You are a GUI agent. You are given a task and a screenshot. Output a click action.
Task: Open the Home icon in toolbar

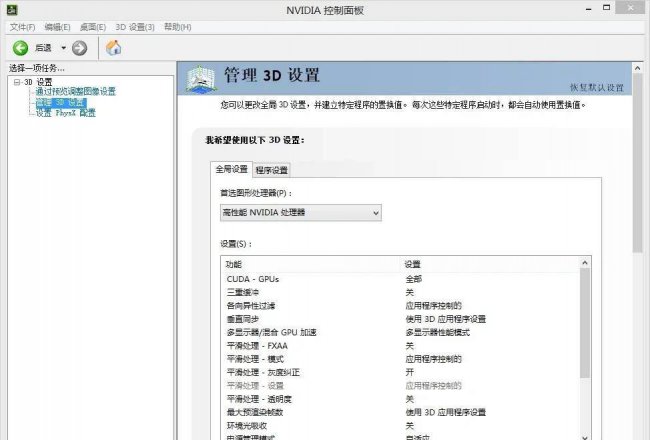(x=113, y=48)
